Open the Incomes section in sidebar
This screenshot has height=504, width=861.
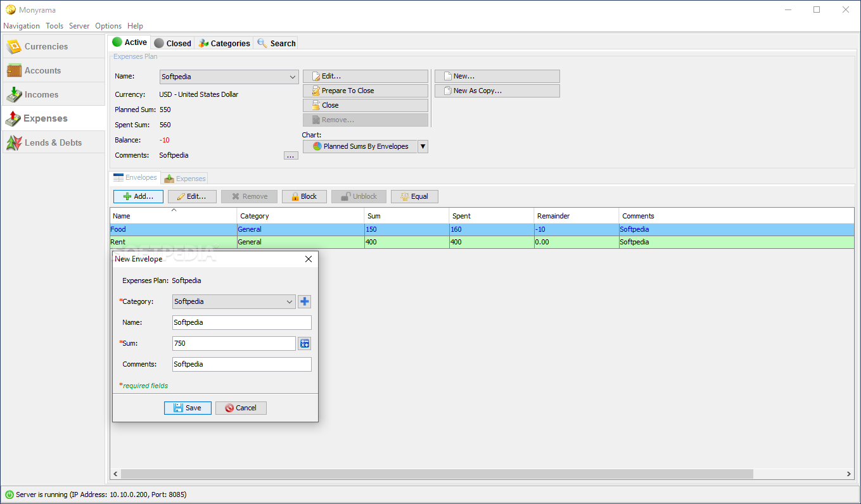[x=54, y=94]
